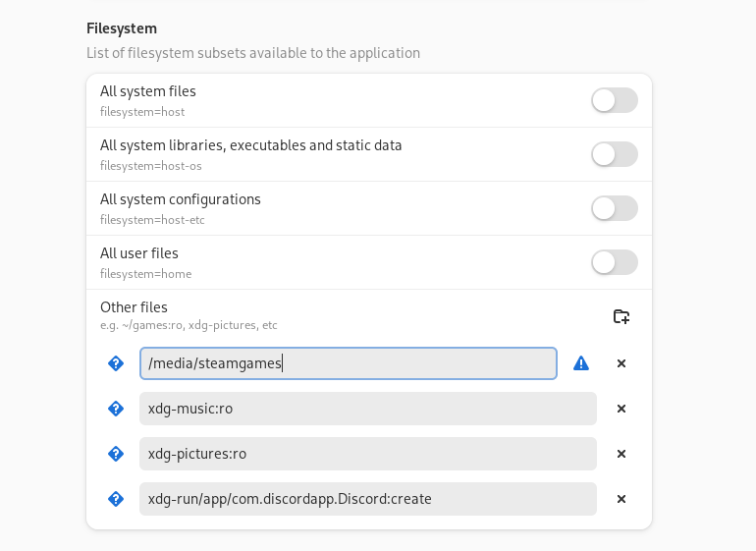756x551 pixels.
Task: Remove the xdg-music:ro path entry
Action: tap(621, 409)
